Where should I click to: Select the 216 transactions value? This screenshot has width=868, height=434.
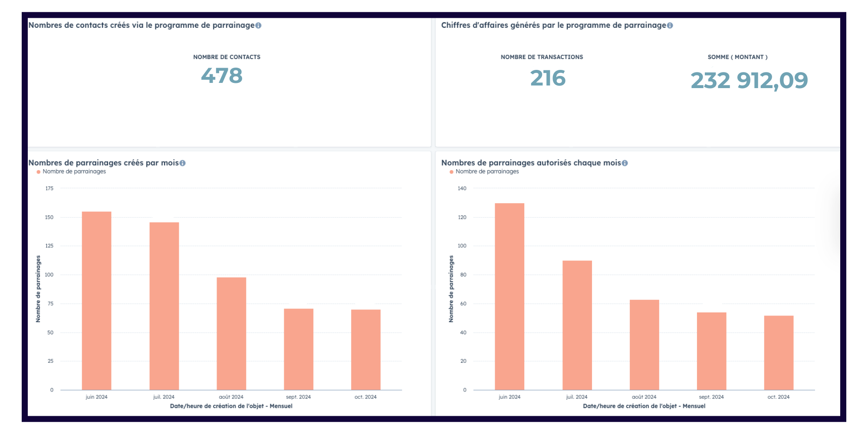click(548, 79)
